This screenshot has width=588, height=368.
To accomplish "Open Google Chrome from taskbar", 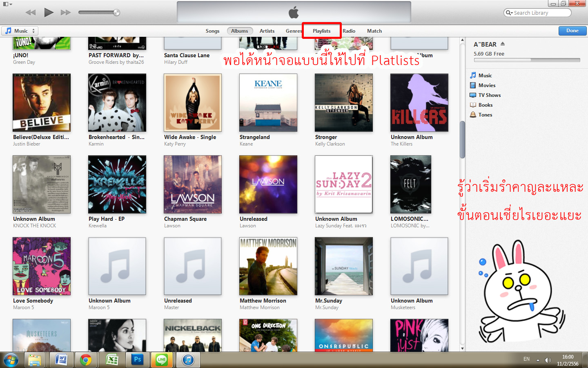I will (86, 360).
